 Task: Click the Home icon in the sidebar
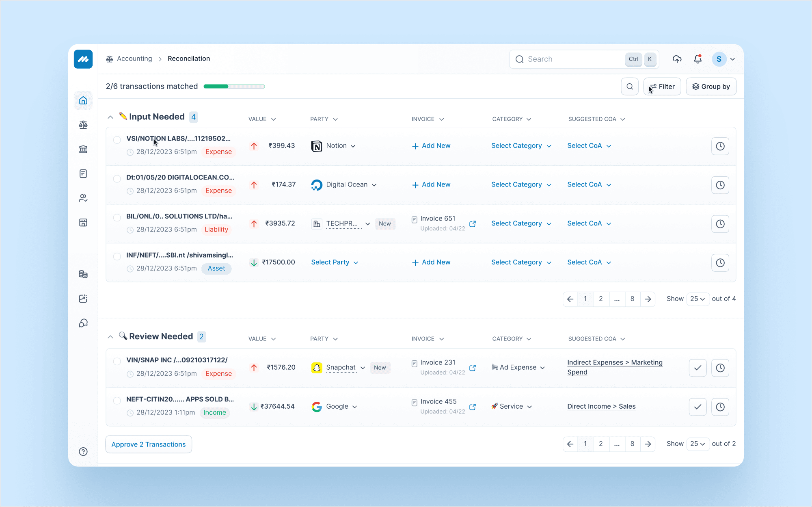pyautogui.click(x=83, y=100)
